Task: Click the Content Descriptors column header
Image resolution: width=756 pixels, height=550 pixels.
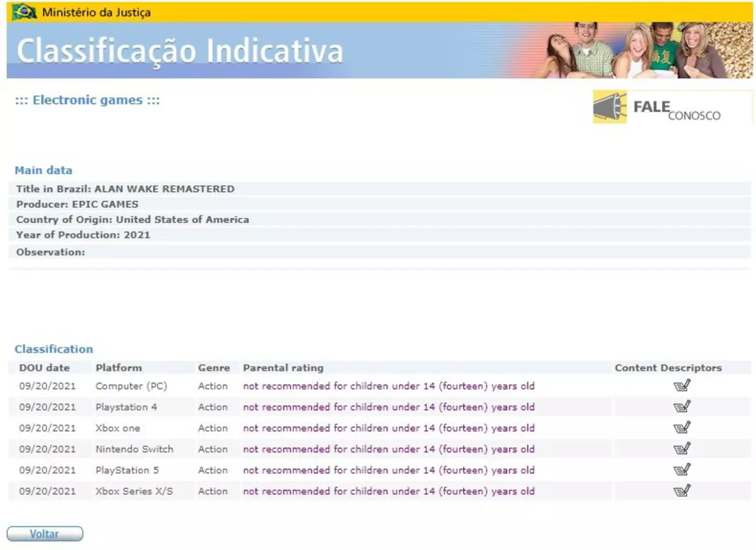Action: click(x=668, y=368)
